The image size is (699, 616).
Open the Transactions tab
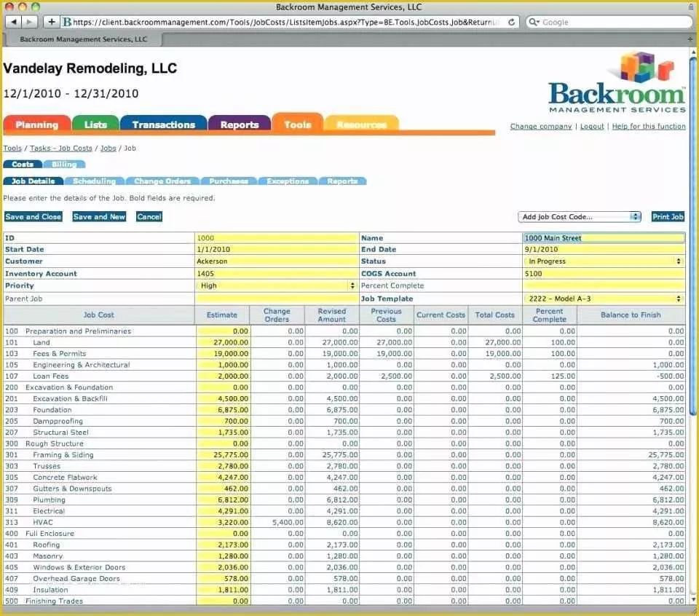click(164, 125)
